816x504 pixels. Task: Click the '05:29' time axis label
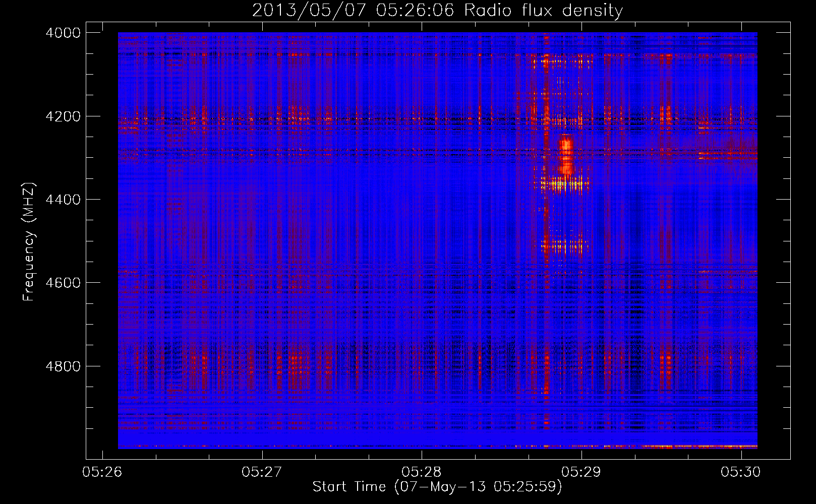[x=581, y=472]
